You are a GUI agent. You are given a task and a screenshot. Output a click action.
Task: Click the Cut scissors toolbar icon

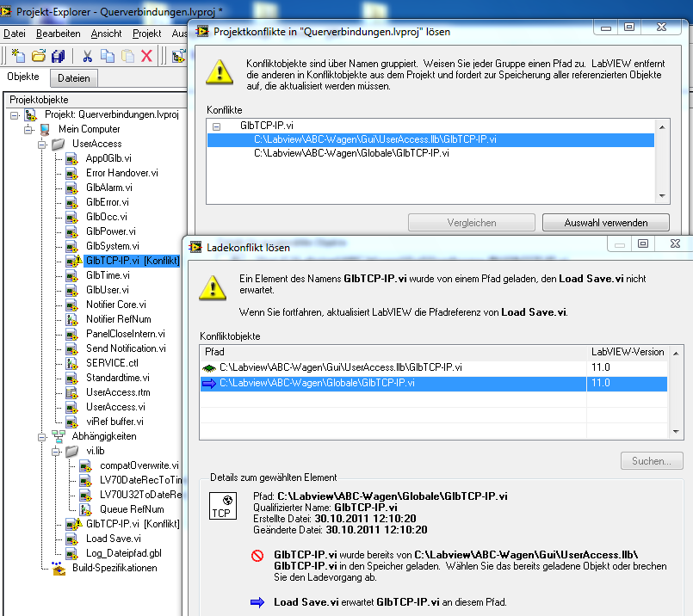(88, 56)
